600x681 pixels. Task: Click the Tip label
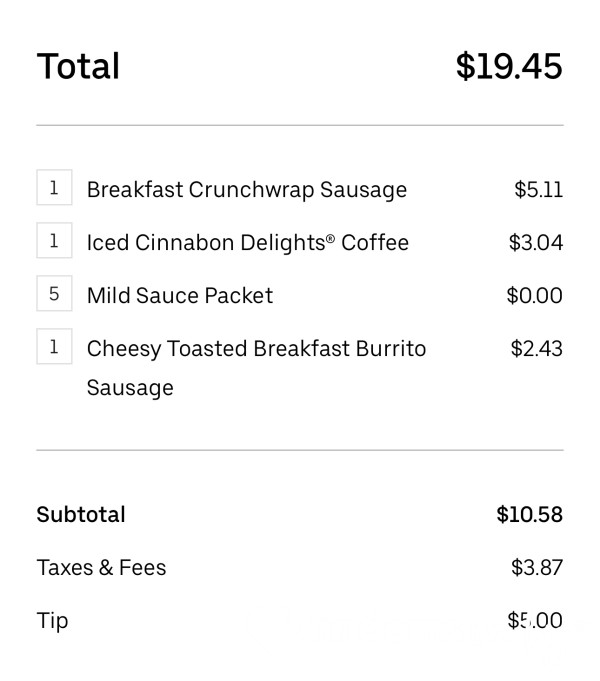point(53,621)
